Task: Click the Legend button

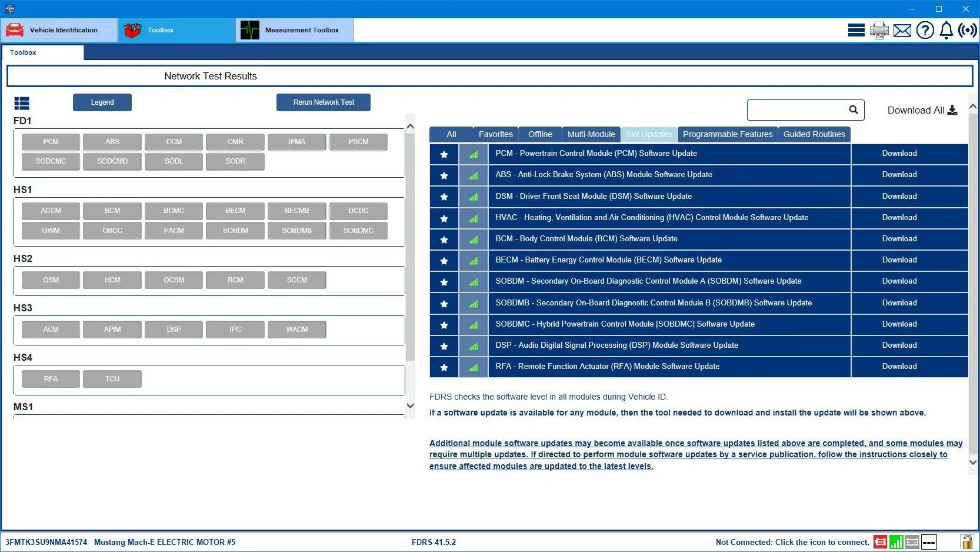Action: click(102, 102)
